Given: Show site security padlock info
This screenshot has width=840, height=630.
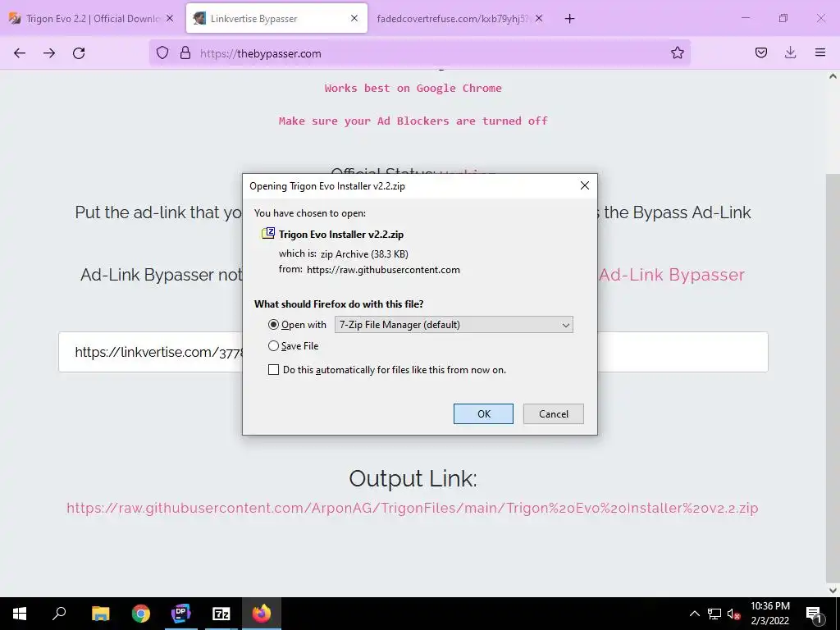Looking at the screenshot, I should 185,53.
